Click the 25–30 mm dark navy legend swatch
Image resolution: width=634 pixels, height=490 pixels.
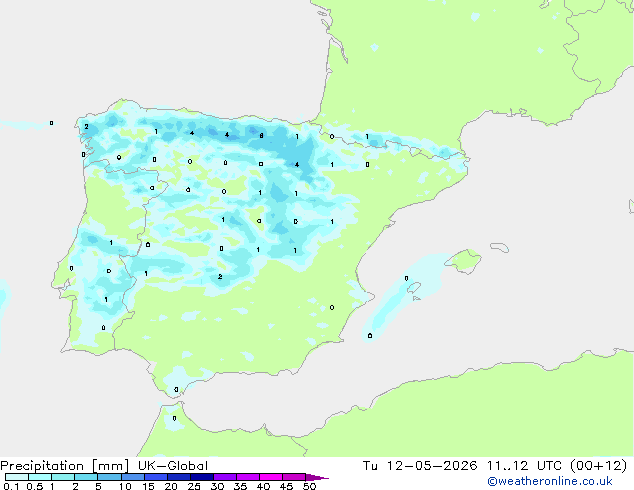(x=201, y=477)
